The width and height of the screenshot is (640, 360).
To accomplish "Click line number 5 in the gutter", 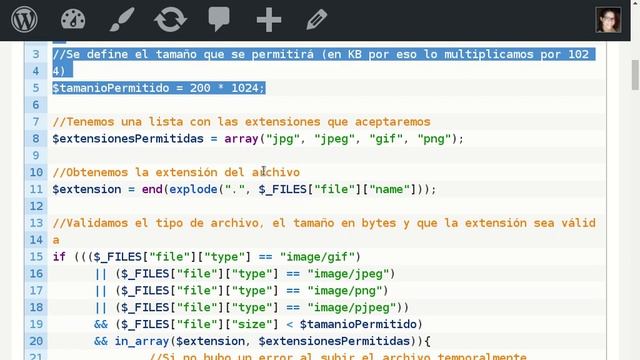I will pos(36,88).
